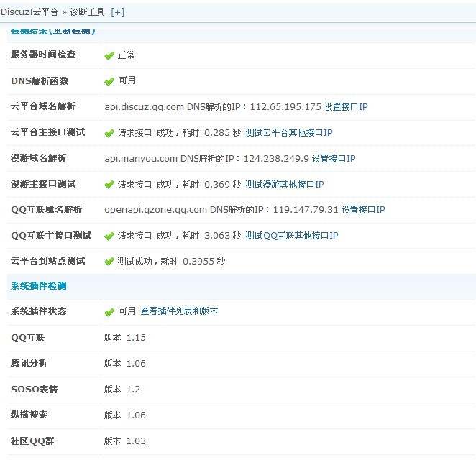The height and width of the screenshot is (460, 476).
Task: Click green check icon in 漫游主接口测试 row
Action: point(109,185)
